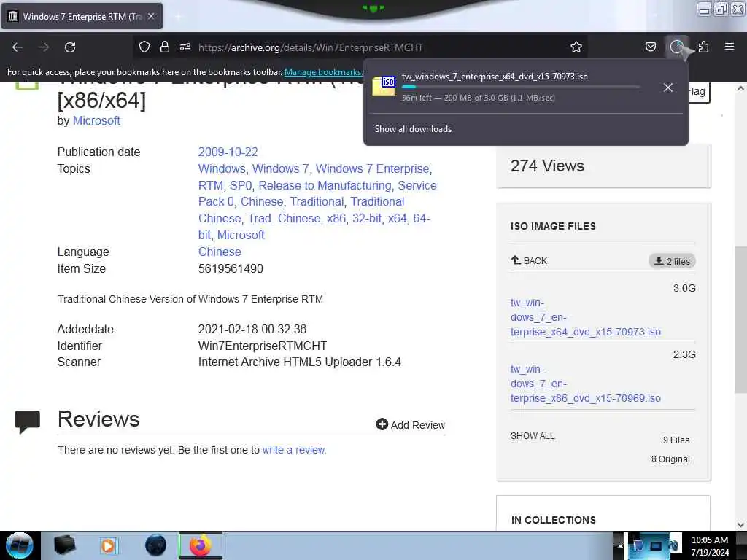Click the page vertical scrollbar thumb
The width and height of the screenshot is (747, 560).
click(x=740, y=319)
